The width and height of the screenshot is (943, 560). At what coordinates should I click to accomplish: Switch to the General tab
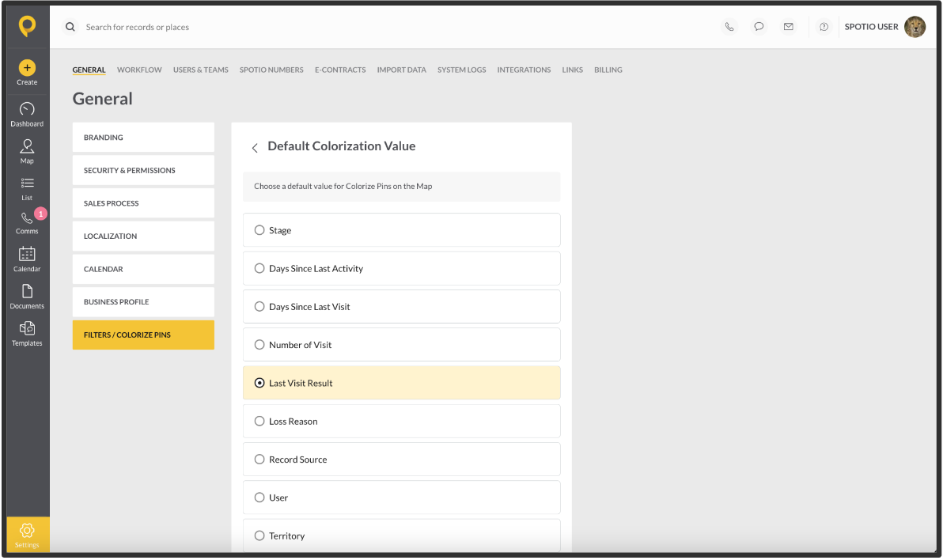pyautogui.click(x=89, y=70)
